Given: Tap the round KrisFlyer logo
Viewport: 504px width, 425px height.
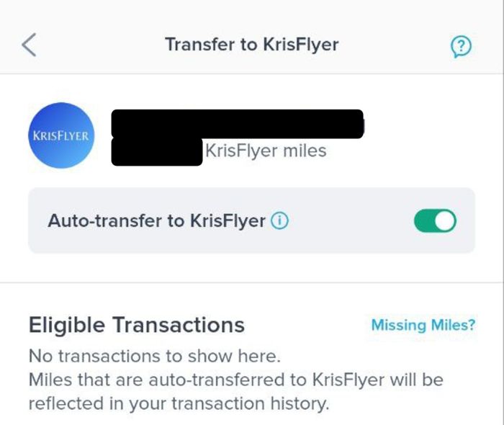Looking at the screenshot, I should (60, 135).
